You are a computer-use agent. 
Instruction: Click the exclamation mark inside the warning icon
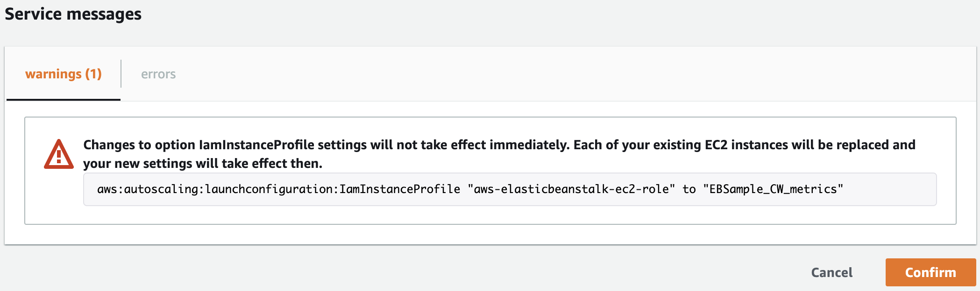[59, 156]
